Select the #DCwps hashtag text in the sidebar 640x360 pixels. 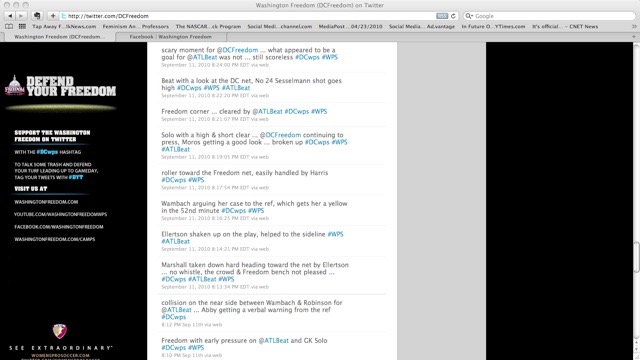pos(47,152)
